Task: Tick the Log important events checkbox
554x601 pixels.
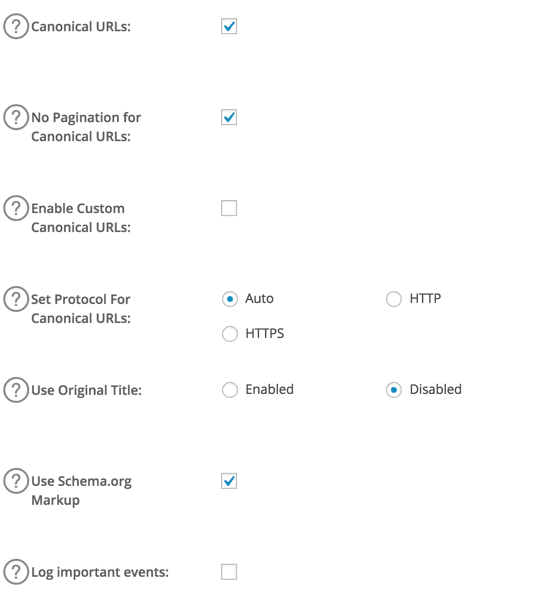Action: click(x=229, y=572)
